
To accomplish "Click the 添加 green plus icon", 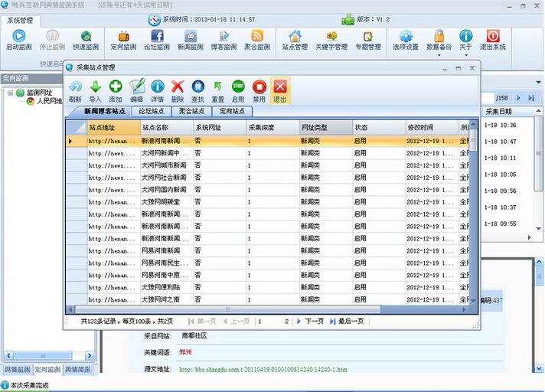I will coord(116,87).
